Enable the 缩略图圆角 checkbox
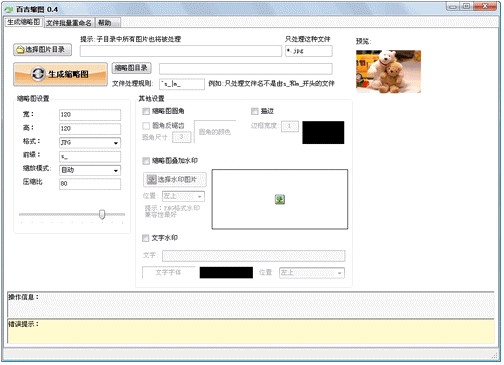 [x=146, y=111]
